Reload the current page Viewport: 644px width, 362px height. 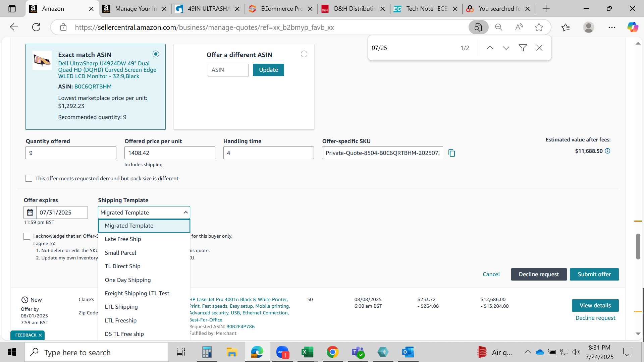(x=36, y=27)
